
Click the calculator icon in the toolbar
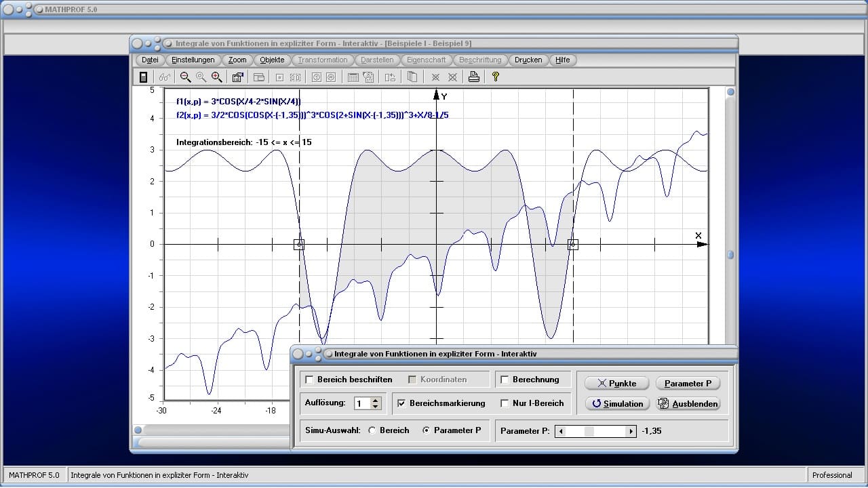143,77
